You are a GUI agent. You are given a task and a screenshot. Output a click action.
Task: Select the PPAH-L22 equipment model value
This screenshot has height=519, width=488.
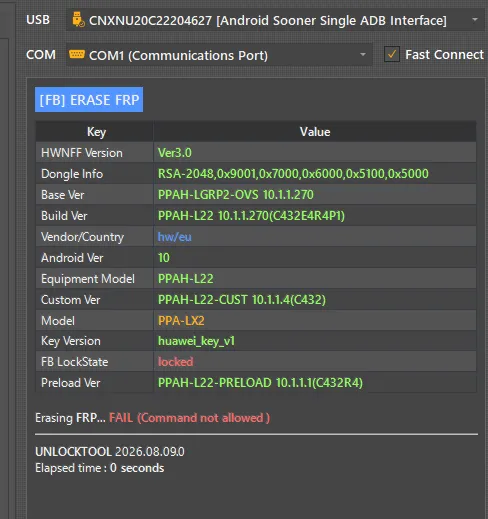tap(315, 279)
